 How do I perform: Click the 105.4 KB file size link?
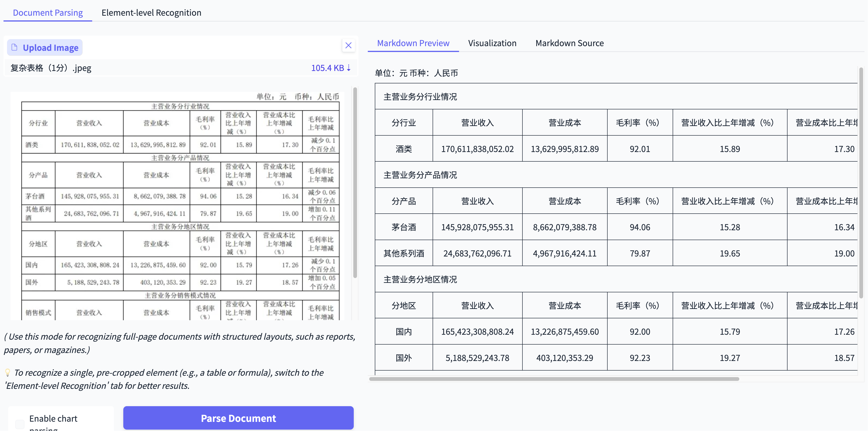click(327, 68)
